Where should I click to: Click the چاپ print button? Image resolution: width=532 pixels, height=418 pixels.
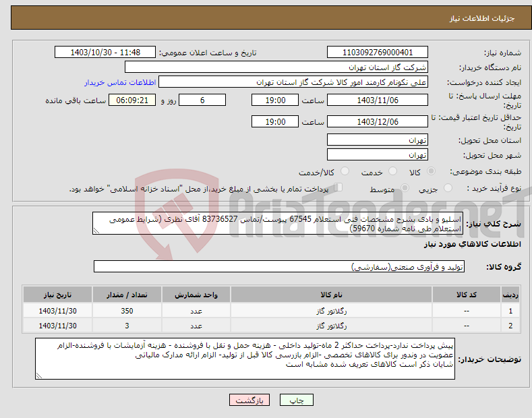coord(297,400)
